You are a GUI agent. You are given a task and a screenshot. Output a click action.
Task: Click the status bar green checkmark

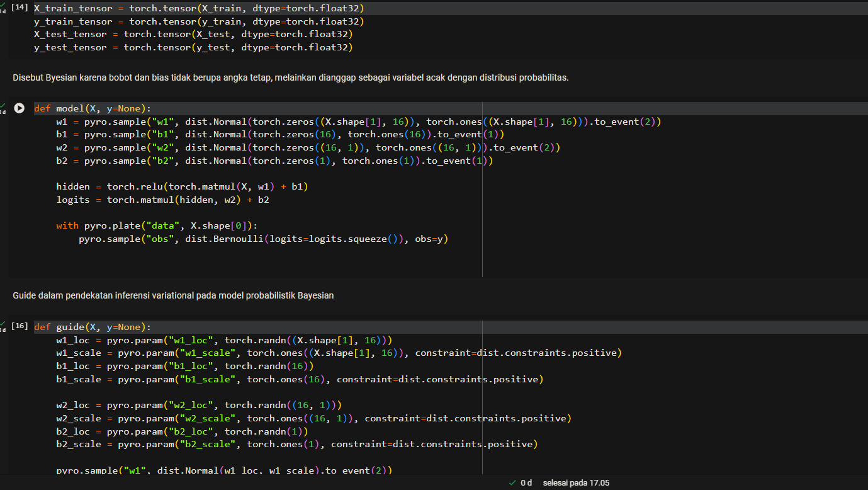point(512,483)
